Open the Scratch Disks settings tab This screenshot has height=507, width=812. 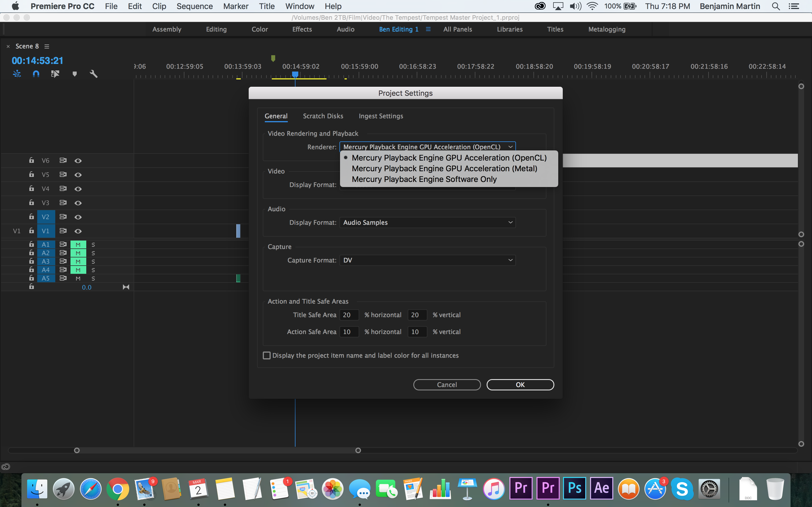pos(323,116)
